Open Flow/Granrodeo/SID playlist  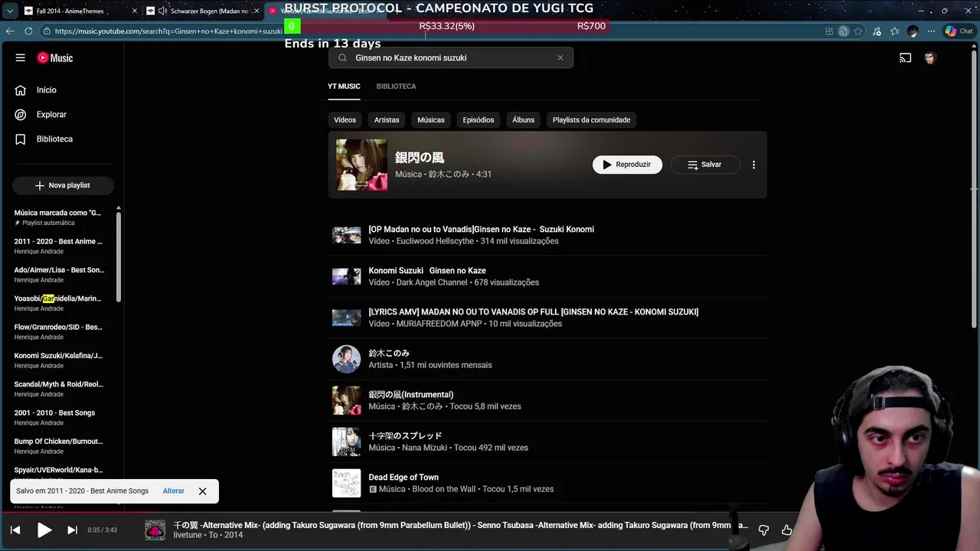click(x=59, y=332)
